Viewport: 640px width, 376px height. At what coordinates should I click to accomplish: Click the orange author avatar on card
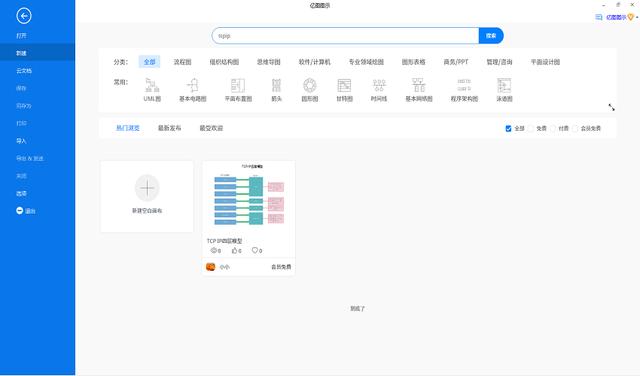click(x=211, y=267)
